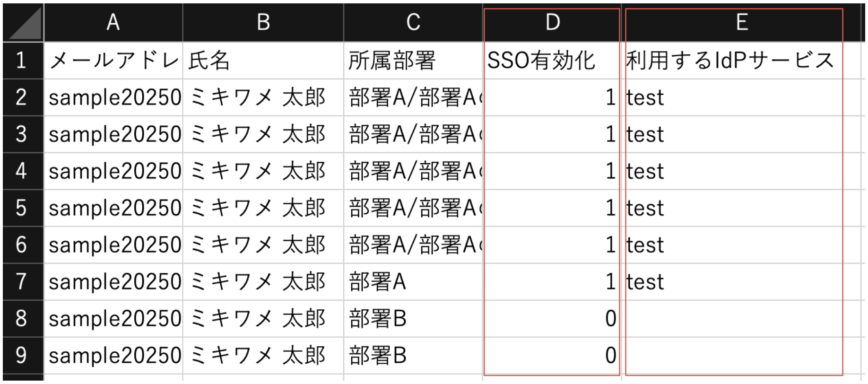Click the メールアドレス header cell
868x384 pixels.
tap(113, 61)
